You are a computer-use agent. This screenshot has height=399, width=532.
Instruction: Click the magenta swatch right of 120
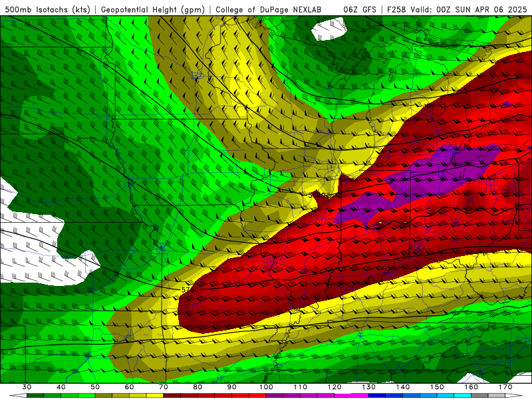tap(343, 396)
